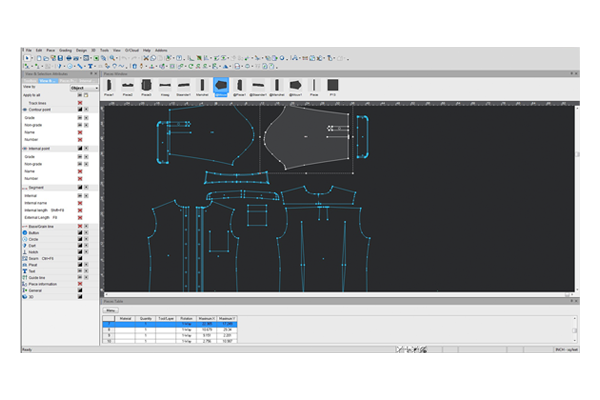600x400 pixels.
Task: Collapse the Segment section
Action: pos(25,187)
